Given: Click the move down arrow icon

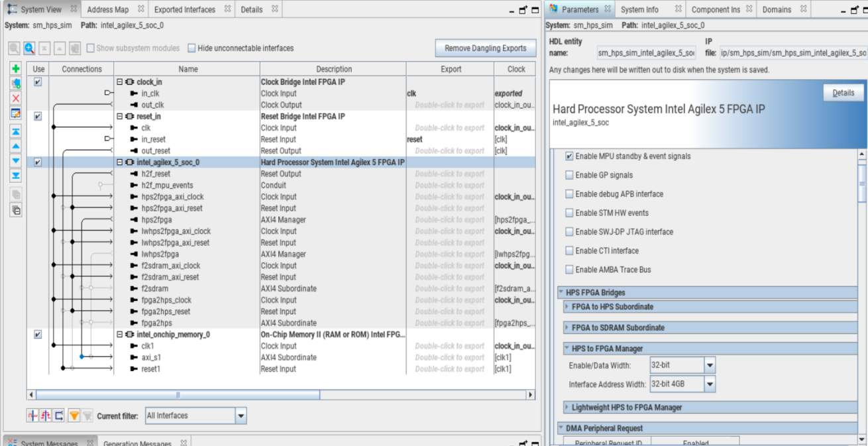Looking at the screenshot, I should 16,161.
